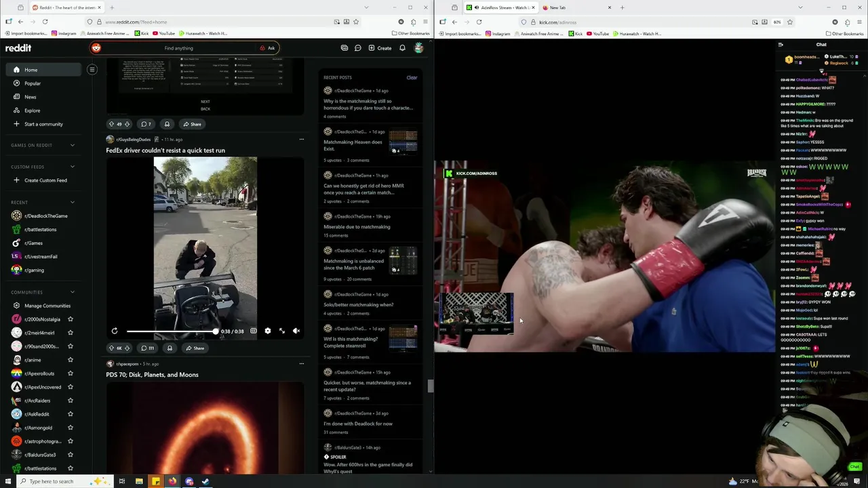The width and height of the screenshot is (868, 488).
Task: Enter fullscreen on the FedEx video
Action: (282, 331)
